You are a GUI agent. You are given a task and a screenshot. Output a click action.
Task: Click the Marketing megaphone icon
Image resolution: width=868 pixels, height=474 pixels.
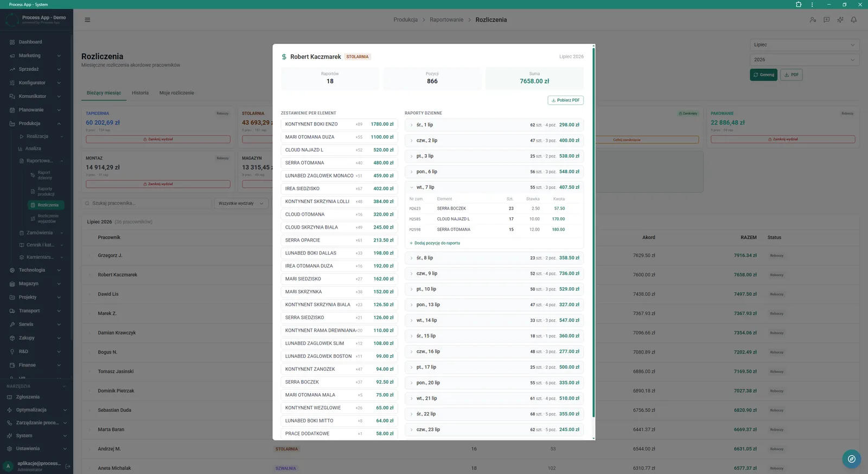12,55
